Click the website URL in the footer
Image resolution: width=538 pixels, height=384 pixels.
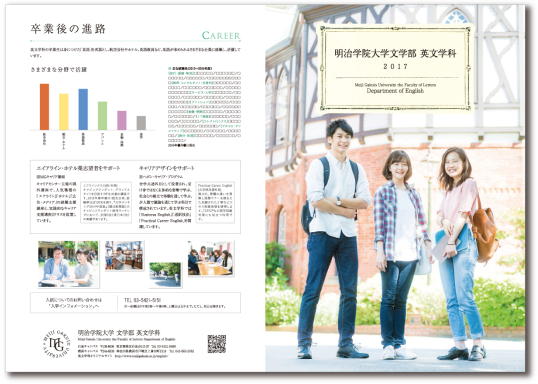(141, 356)
